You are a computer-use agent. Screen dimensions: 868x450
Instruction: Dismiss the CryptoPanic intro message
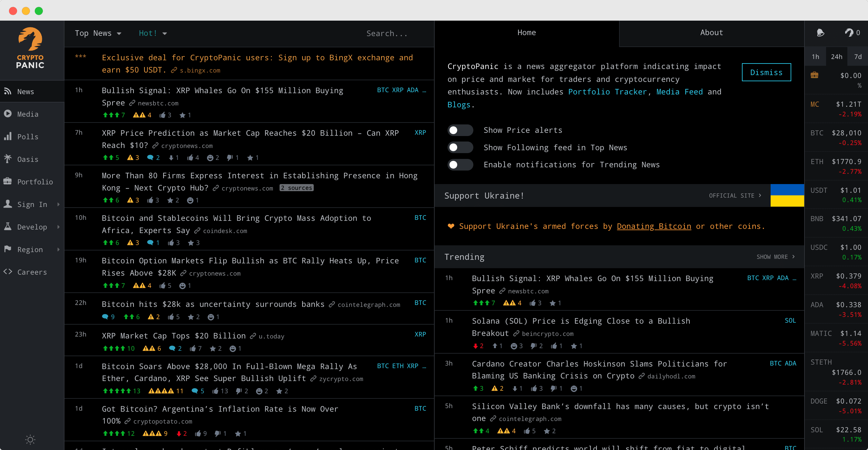[x=766, y=72]
